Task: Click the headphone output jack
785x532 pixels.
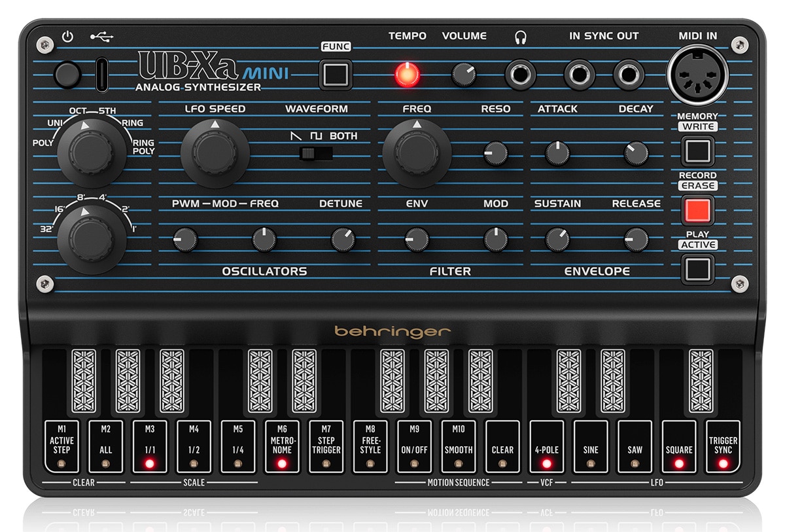Action: pos(521,75)
